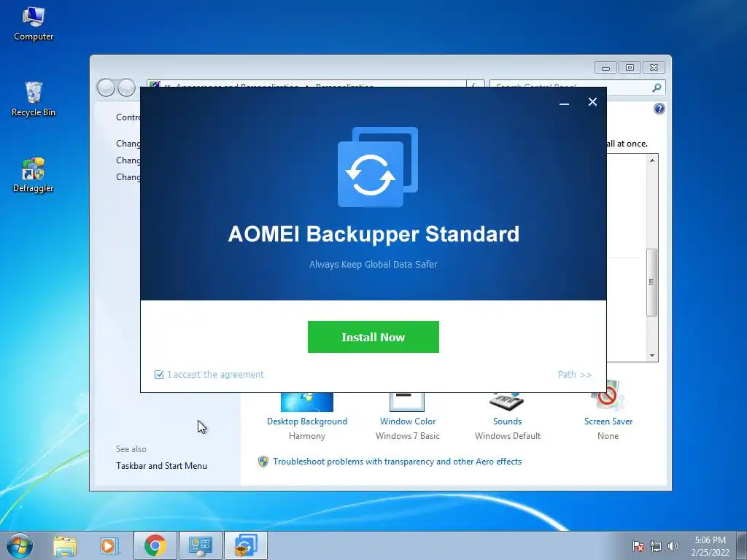
Task: Open Taskbar and Start Menu link
Action: (x=161, y=466)
